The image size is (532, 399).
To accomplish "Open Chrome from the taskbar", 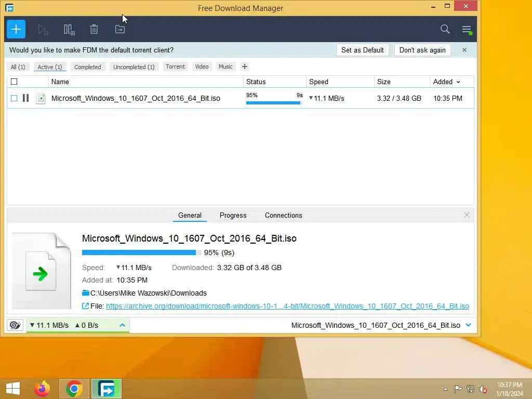I will point(74,389).
